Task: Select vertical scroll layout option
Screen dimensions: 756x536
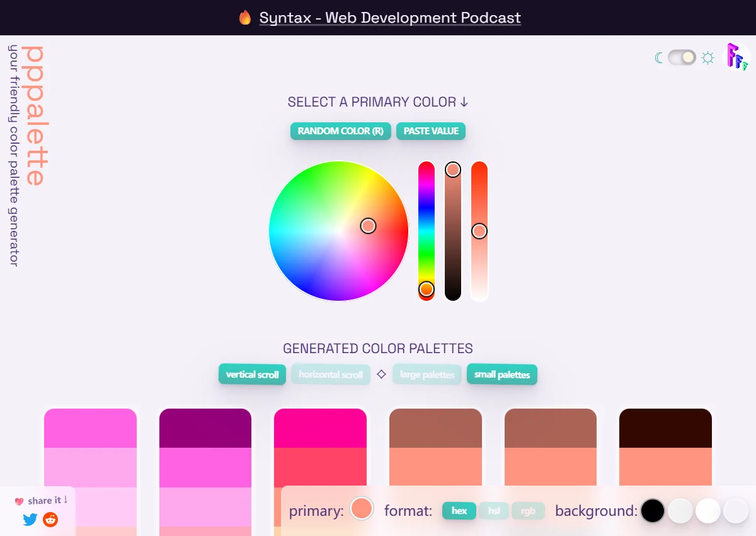Action: (252, 374)
